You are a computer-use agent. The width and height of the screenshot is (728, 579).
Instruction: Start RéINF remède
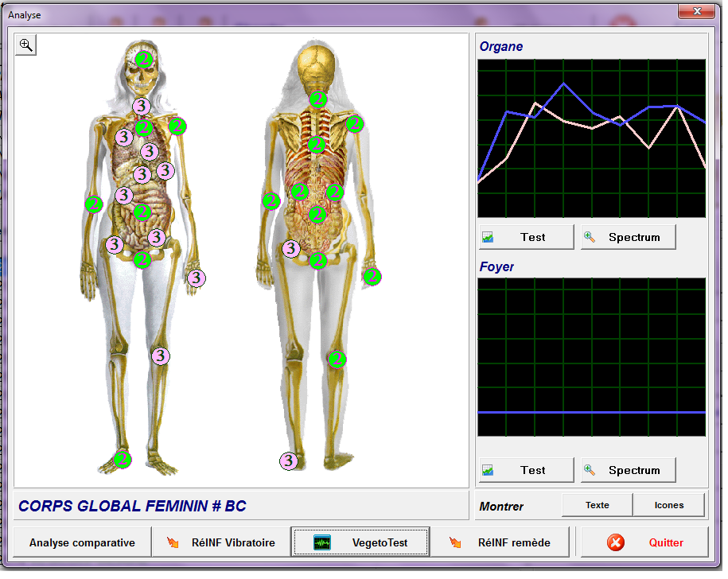pos(500,542)
